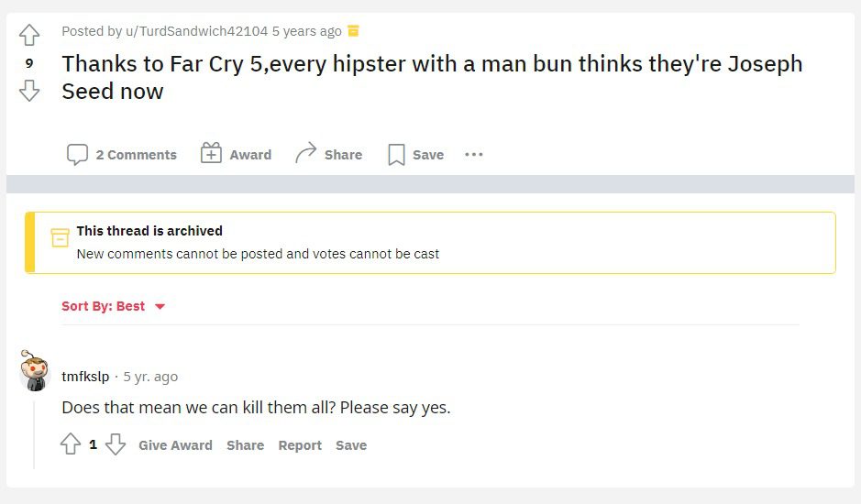
Task: Click the Award gift icon
Action: [x=211, y=154]
